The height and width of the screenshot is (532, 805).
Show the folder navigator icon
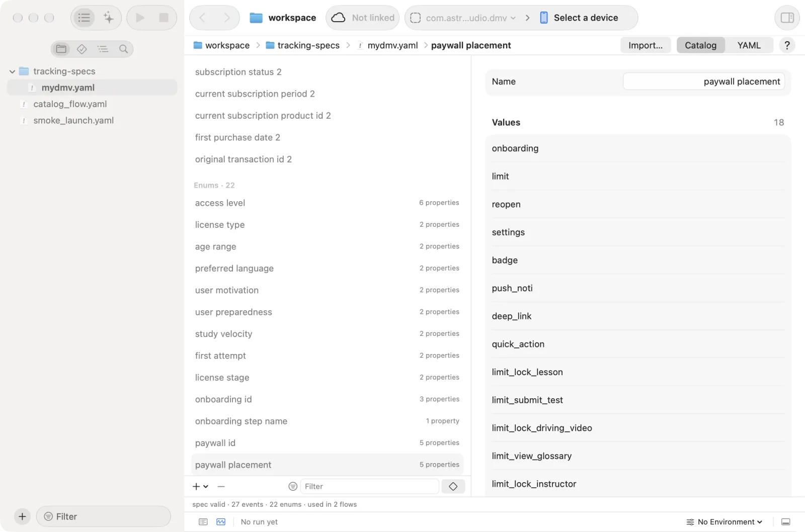click(x=61, y=49)
